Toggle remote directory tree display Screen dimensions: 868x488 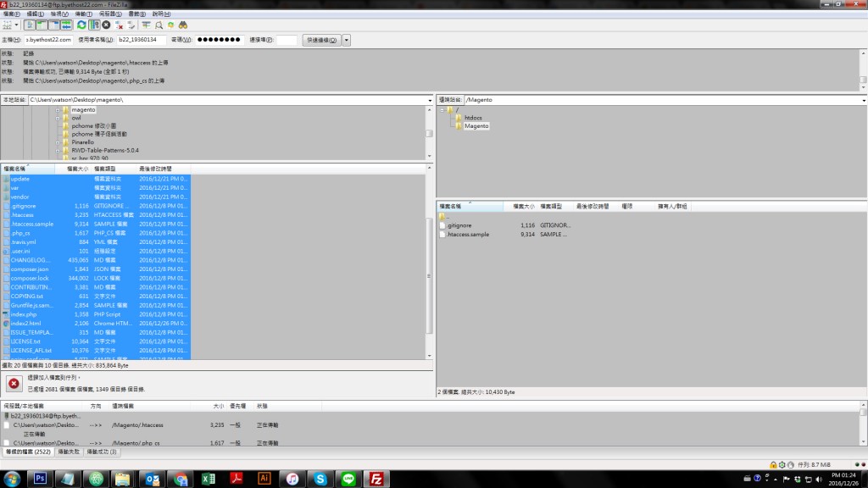point(54,25)
